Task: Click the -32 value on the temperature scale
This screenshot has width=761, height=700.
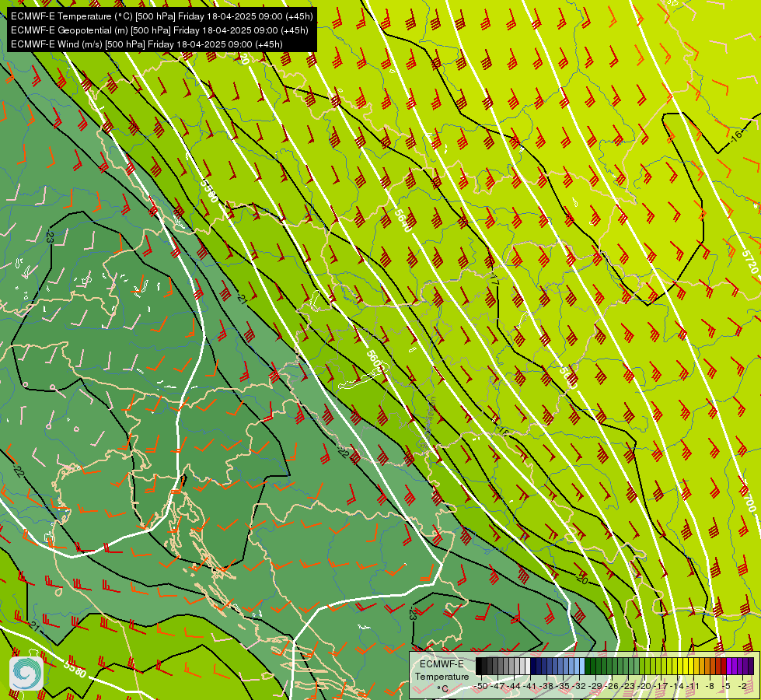Action: click(579, 686)
